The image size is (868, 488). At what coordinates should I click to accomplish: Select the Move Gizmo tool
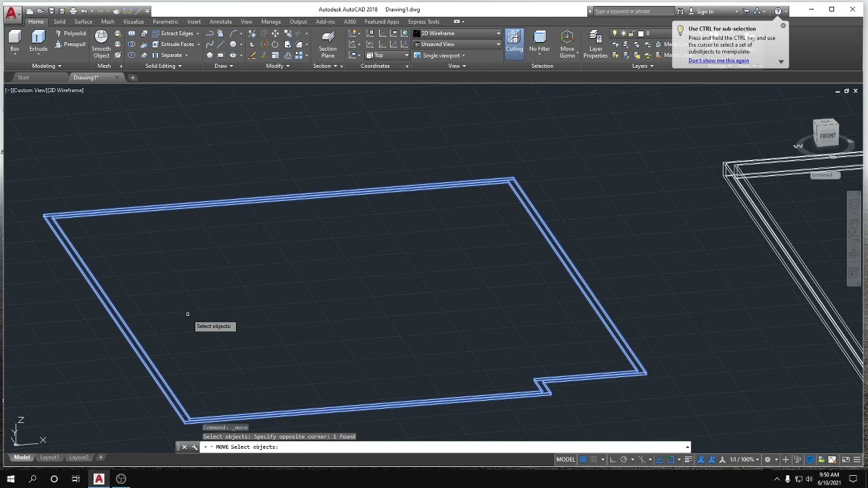point(567,43)
